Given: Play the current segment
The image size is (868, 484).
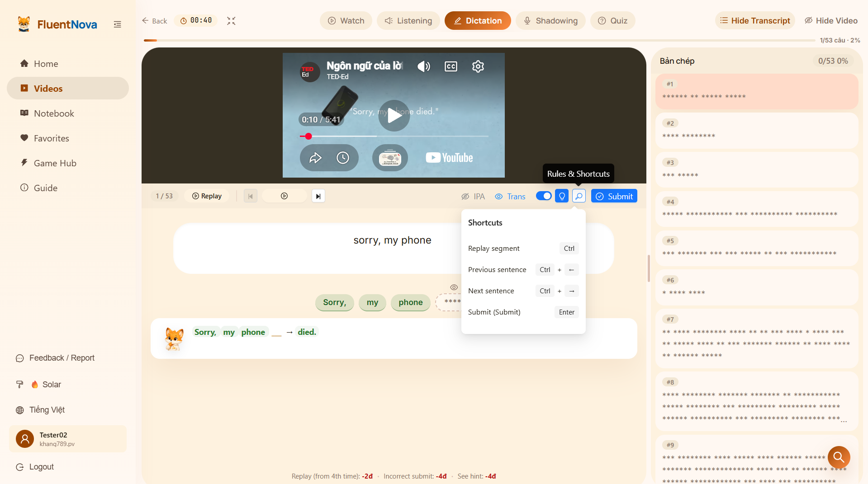Looking at the screenshot, I should pyautogui.click(x=284, y=196).
